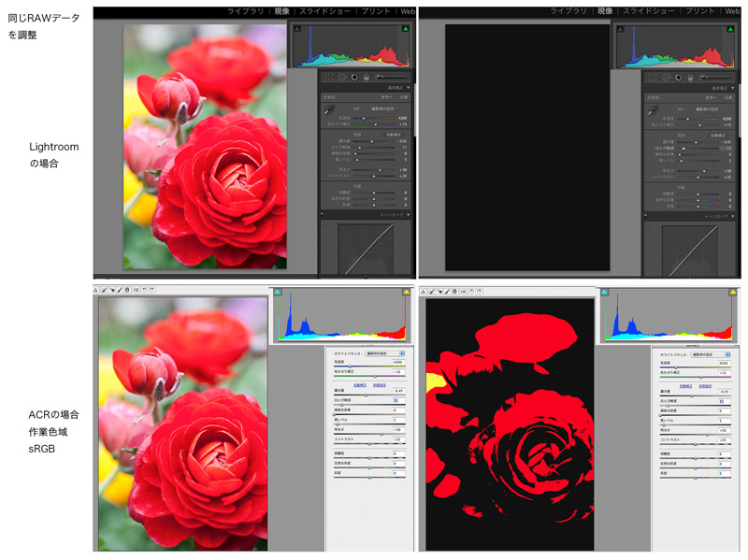Toggle green highlight clipping triangle in Lightroom flower-photo histogram
Viewport: 748px width, 560px height.
click(406, 29)
